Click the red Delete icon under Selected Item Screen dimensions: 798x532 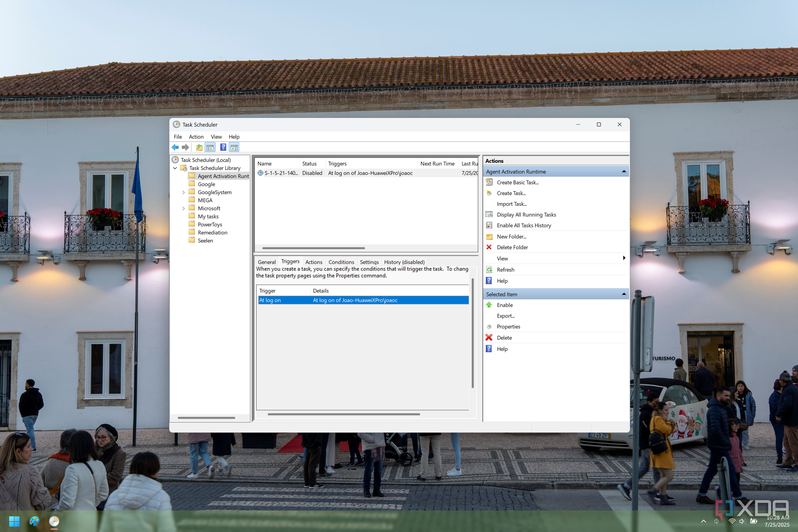pyautogui.click(x=489, y=338)
